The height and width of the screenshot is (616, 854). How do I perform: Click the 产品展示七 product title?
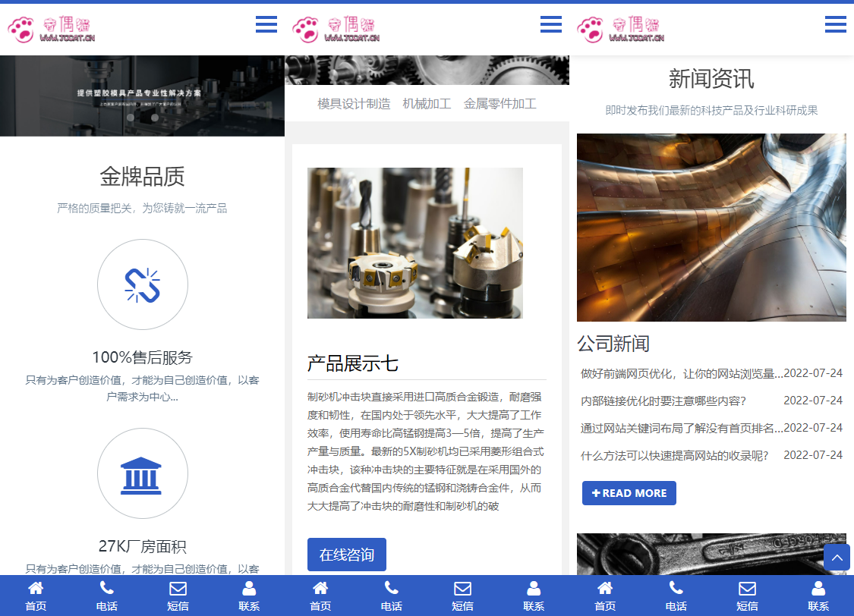coord(353,363)
